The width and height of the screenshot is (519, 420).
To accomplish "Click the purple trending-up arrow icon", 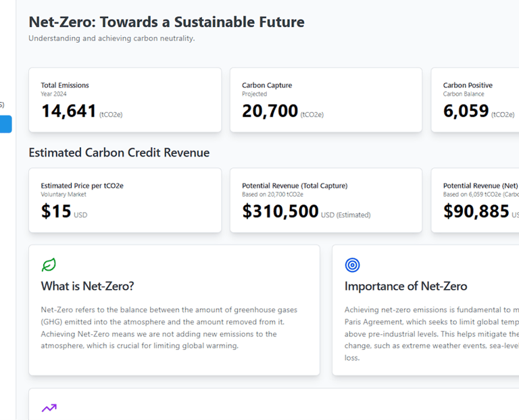I will point(49,408).
